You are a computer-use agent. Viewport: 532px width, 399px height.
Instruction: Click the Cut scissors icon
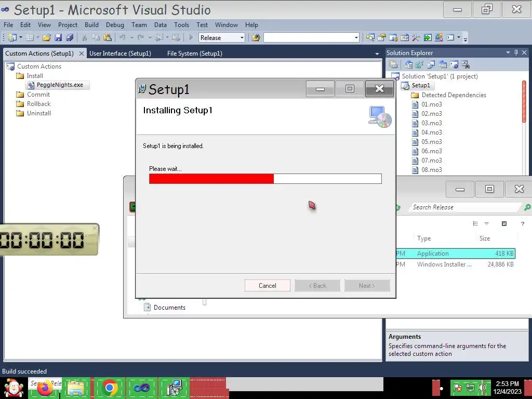tap(85, 37)
